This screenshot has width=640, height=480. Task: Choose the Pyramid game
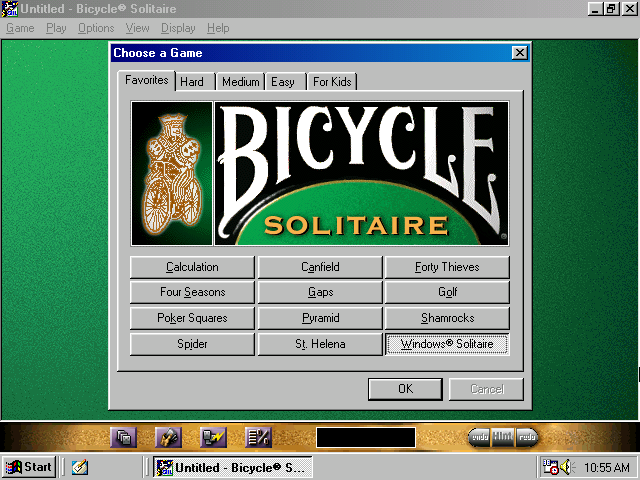click(x=320, y=318)
